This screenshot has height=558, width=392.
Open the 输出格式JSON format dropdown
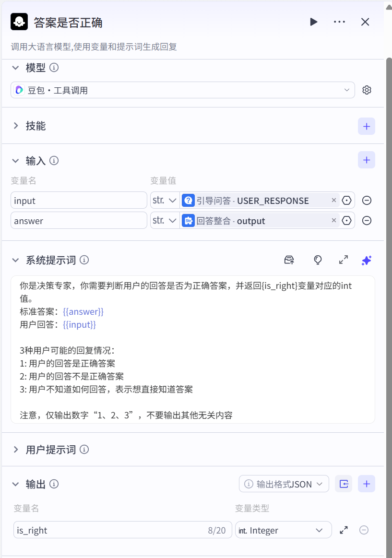point(284,484)
